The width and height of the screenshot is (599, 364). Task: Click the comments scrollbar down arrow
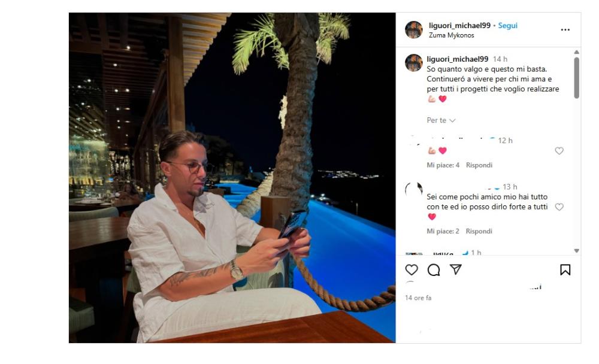click(x=576, y=251)
